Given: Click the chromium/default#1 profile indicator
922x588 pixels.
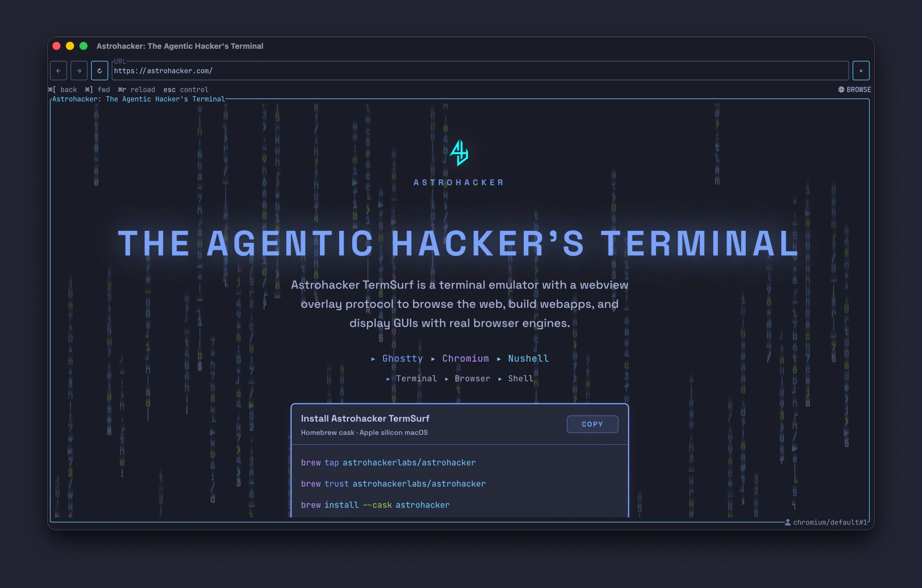Looking at the screenshot, I should tap(826, 522).
